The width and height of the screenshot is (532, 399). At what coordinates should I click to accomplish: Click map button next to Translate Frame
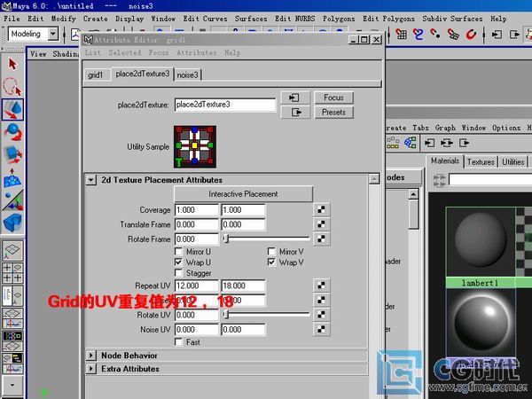coord(321,224)
